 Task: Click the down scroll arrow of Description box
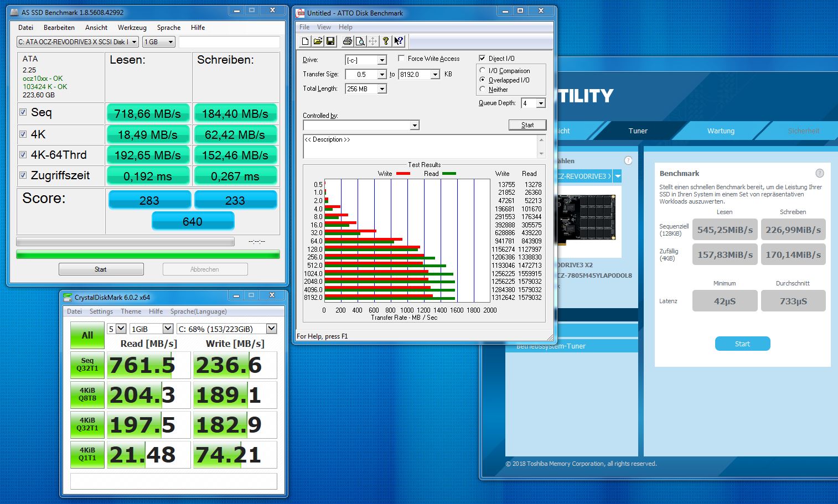(542, 154)
